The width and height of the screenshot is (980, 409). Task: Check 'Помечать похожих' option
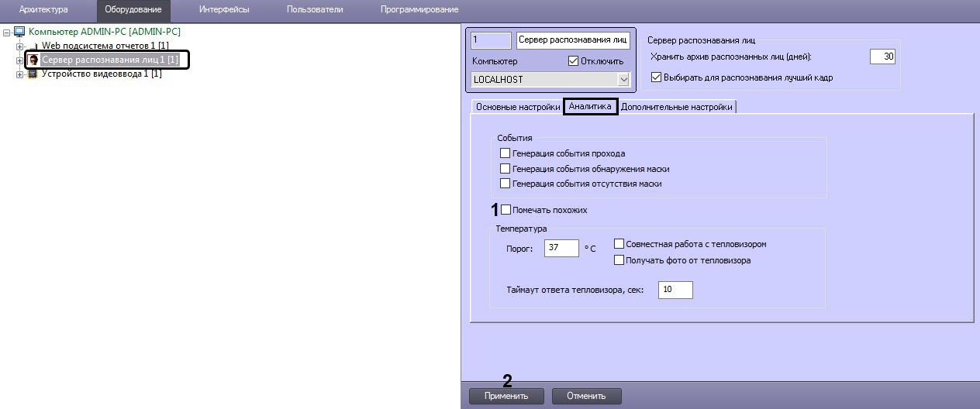(x=506, y=210)
